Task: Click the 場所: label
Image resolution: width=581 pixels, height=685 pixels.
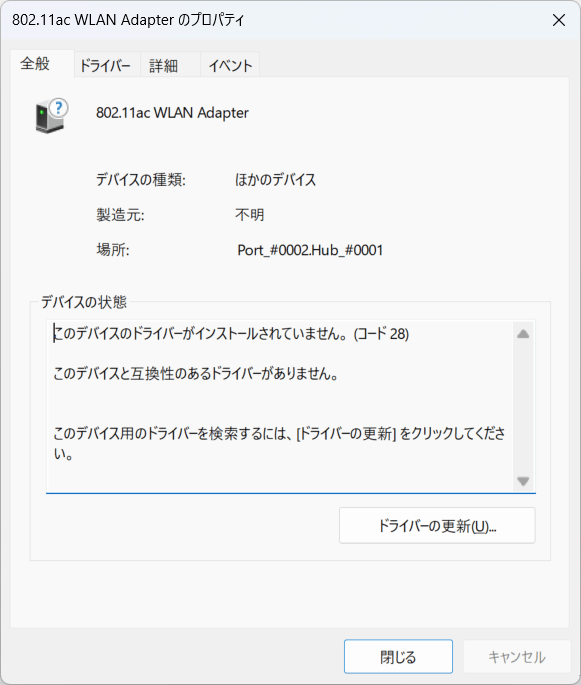Action: 113,250
